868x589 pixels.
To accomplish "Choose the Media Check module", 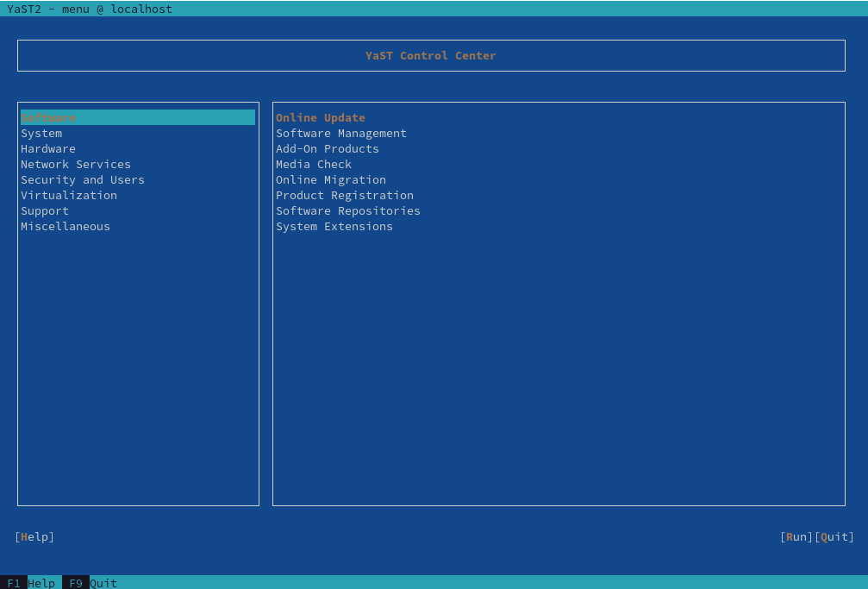I will tap(314, 164).
